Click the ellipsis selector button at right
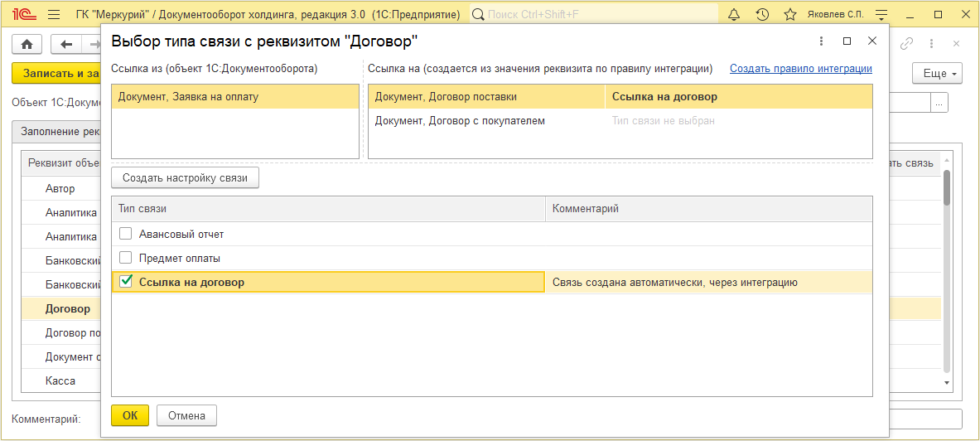The width and height of the screenshot is (980, 441). tap(939, 104)
